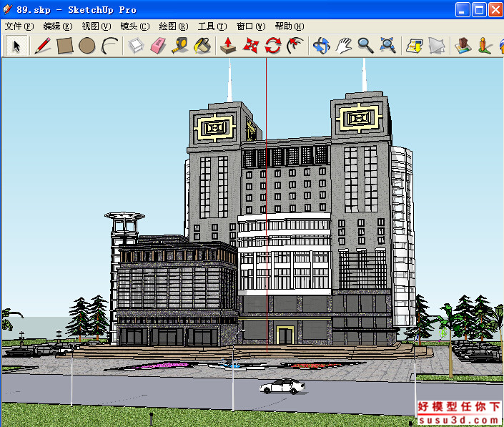This screenshot has height=427, width=504.
Task: Choose the Circle drawing tool
Action: (87, 46)
